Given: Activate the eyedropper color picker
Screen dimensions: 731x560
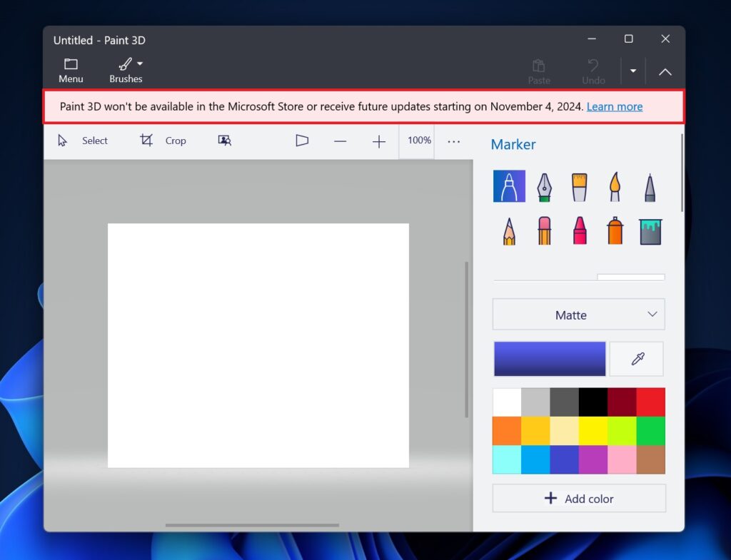Looking at the screenshot, I should (x=635, y=359).
